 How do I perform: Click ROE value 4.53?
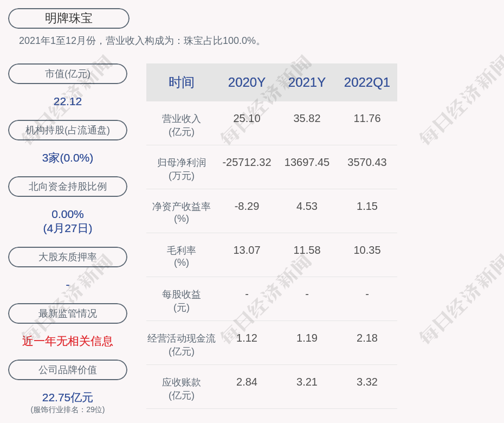coord(307,206)
